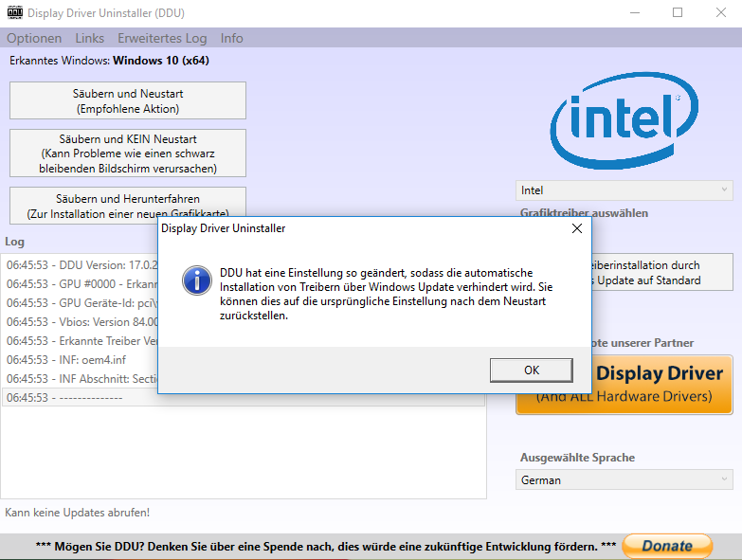742x560 pixels.
Task: Click OK in the Display Driver Uninstaller dialog
Action: click(x=531, y=370)
